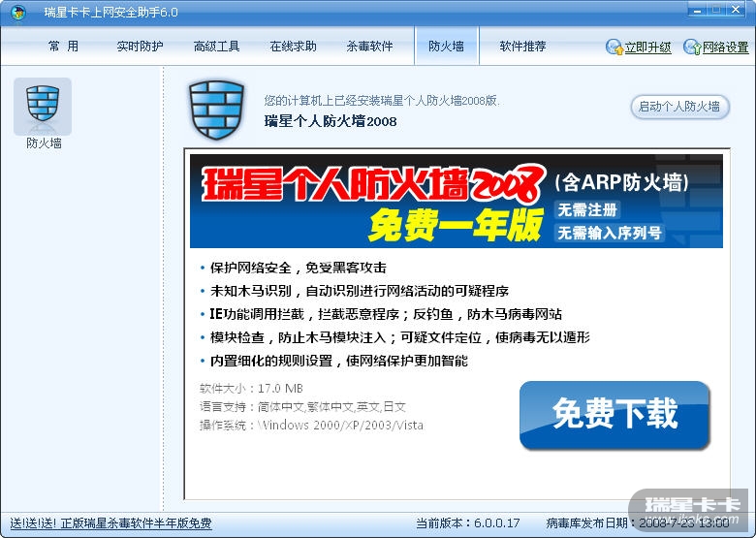The width and height of the screenshot is (756, 538).
Task: Click the 免费下载 button
Action: tap(614, 415)
